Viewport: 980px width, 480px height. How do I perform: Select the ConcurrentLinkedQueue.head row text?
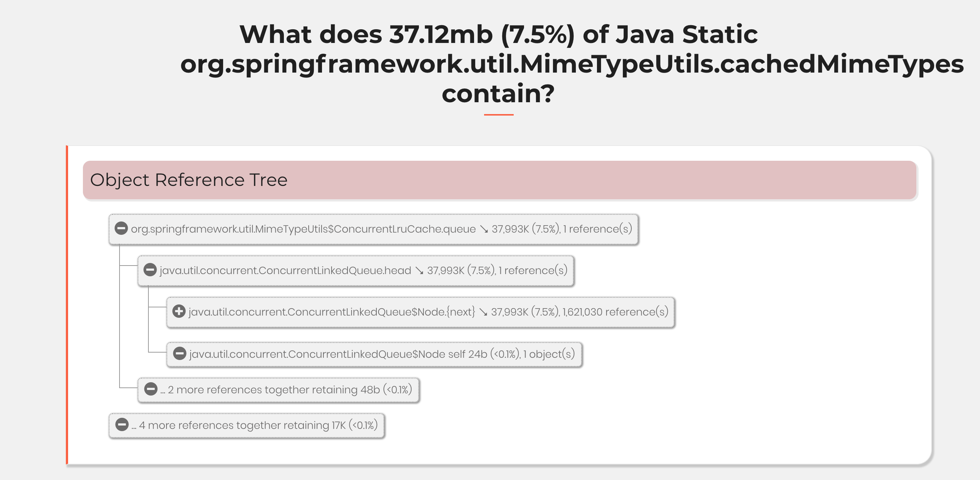363,270
